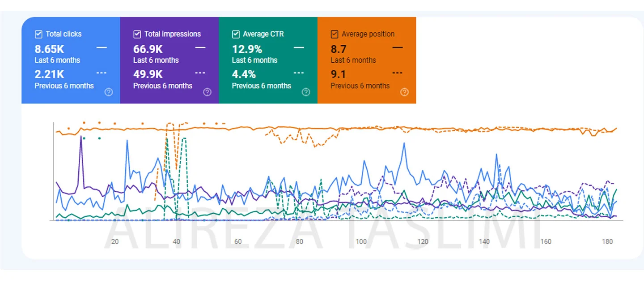
Task: Click solid line indicator beside 12.9% CTR
Action: [x=299, y=47]
